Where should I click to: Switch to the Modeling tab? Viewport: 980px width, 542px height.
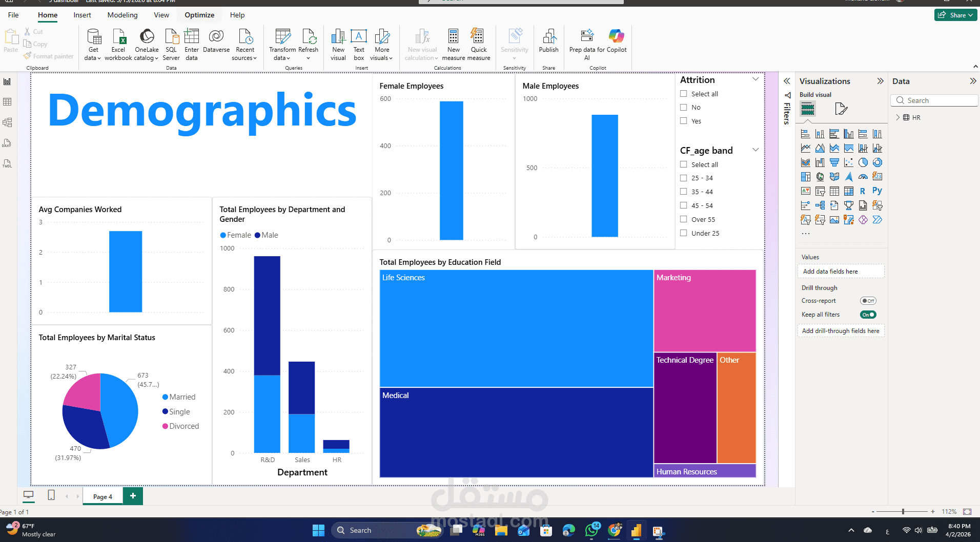[122, 15]
